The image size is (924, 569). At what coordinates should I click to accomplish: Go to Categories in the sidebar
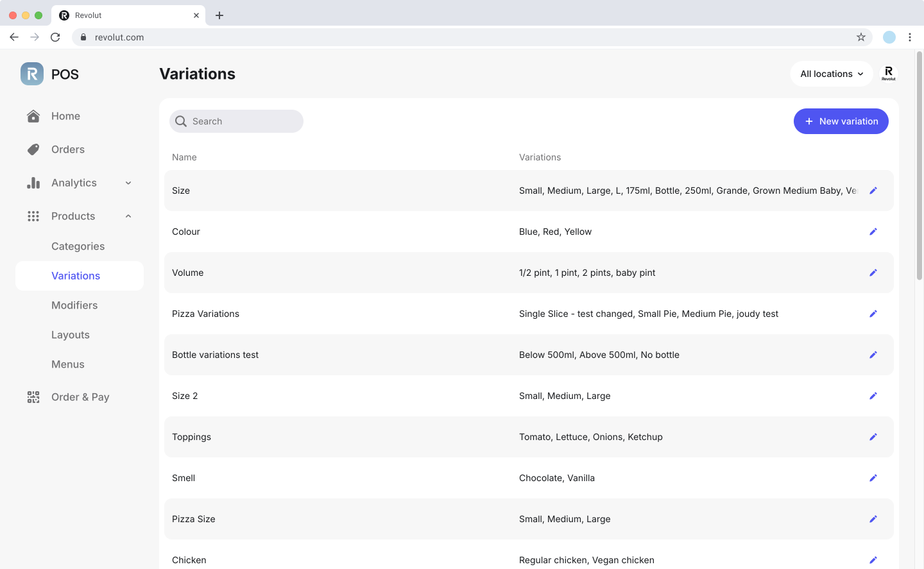coord(78,246)
